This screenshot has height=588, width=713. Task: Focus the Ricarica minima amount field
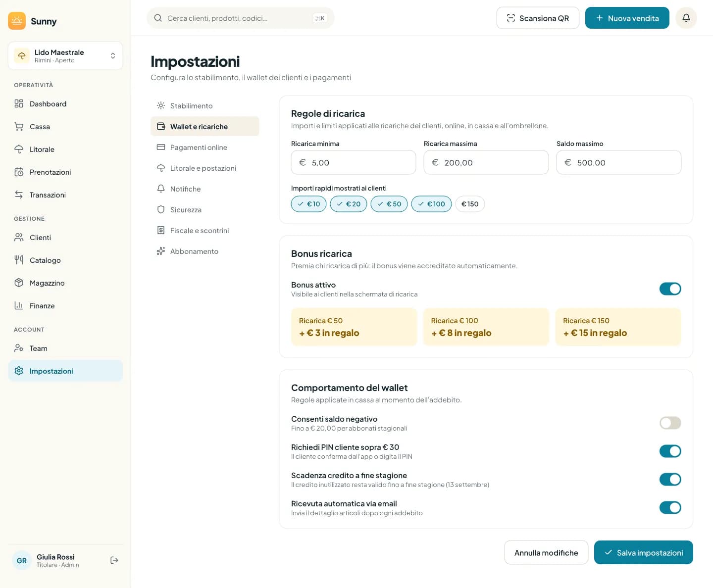pos(354,162)
